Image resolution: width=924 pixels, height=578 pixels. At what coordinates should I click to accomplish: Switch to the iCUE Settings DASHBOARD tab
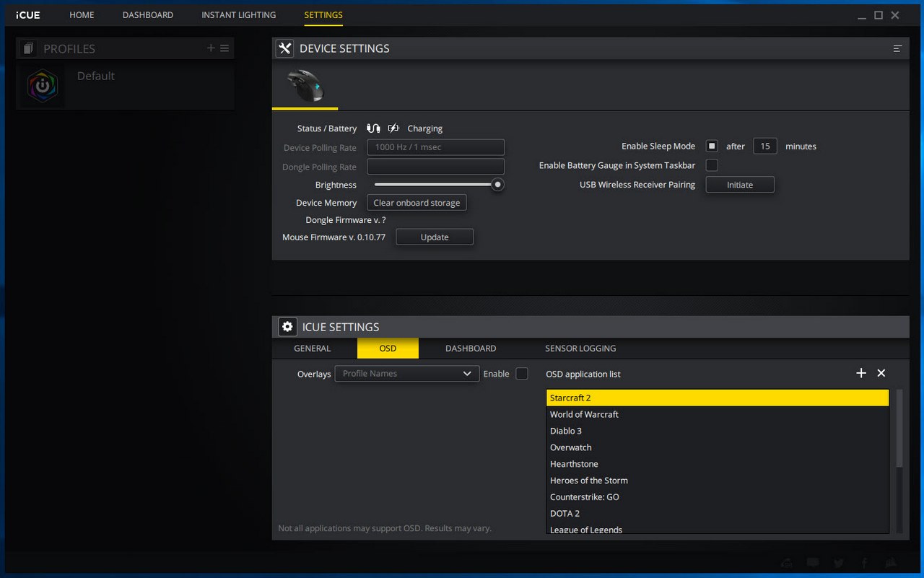tap(471, 348)
